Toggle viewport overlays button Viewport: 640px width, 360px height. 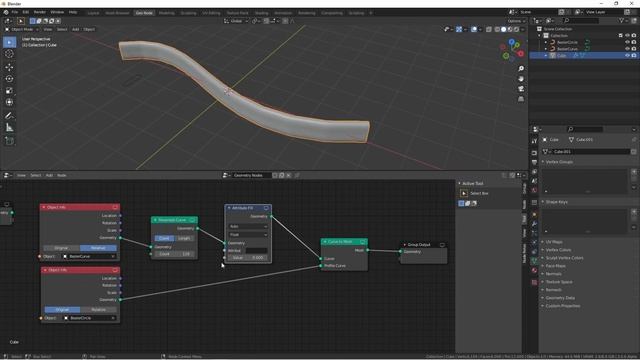474,29
